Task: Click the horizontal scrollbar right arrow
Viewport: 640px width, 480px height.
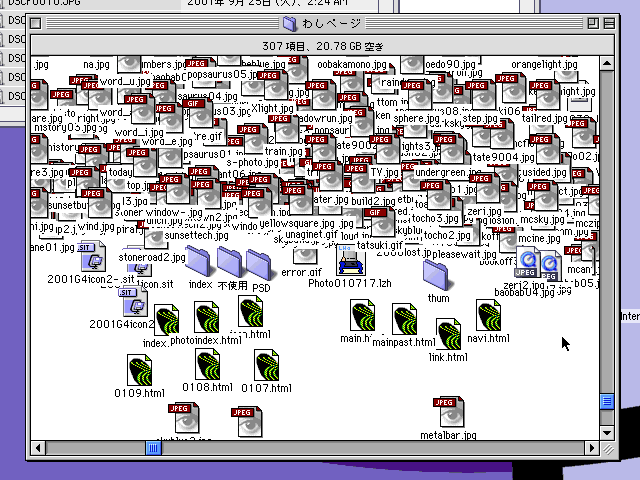Action: tap(590, 448)
